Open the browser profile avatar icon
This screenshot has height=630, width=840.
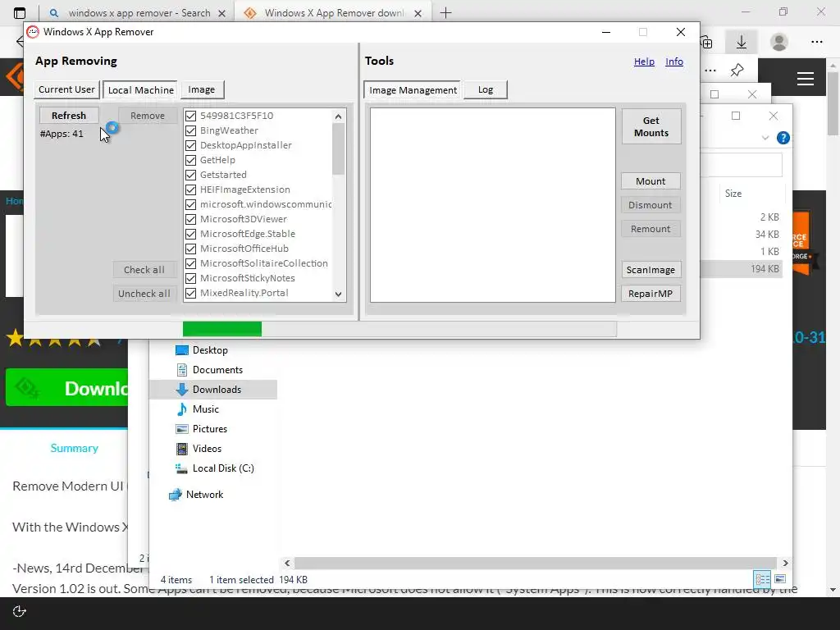pyautogui.click(x=779, y=42)
